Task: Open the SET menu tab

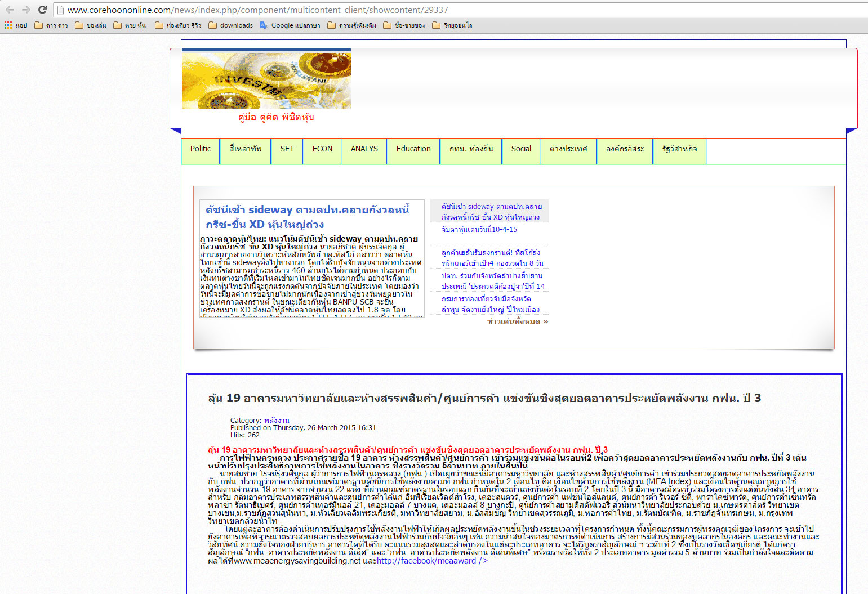Action: click(287, 149)
